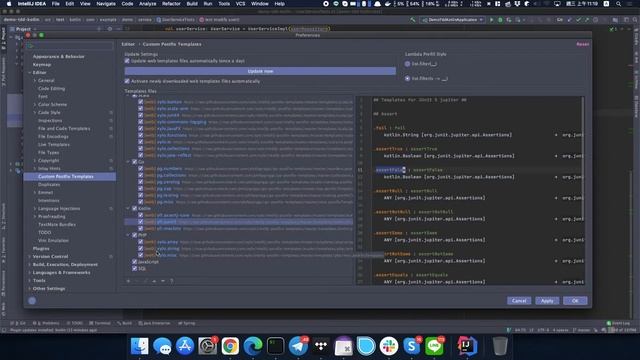Launch App Store from the dock

185,346
